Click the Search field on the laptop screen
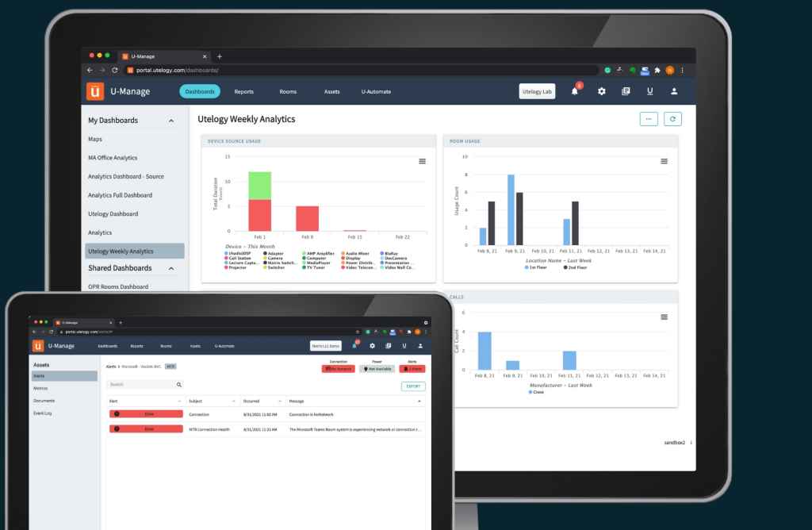 pos(144,385)
